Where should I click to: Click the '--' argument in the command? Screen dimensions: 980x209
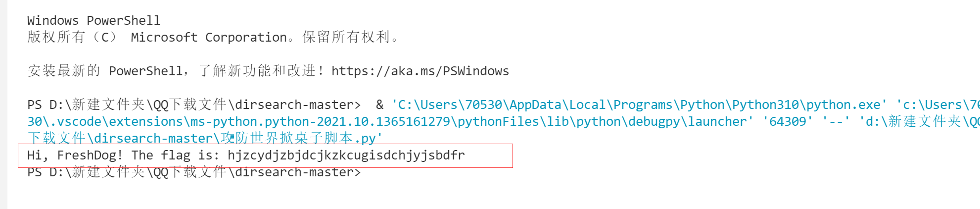836,122
